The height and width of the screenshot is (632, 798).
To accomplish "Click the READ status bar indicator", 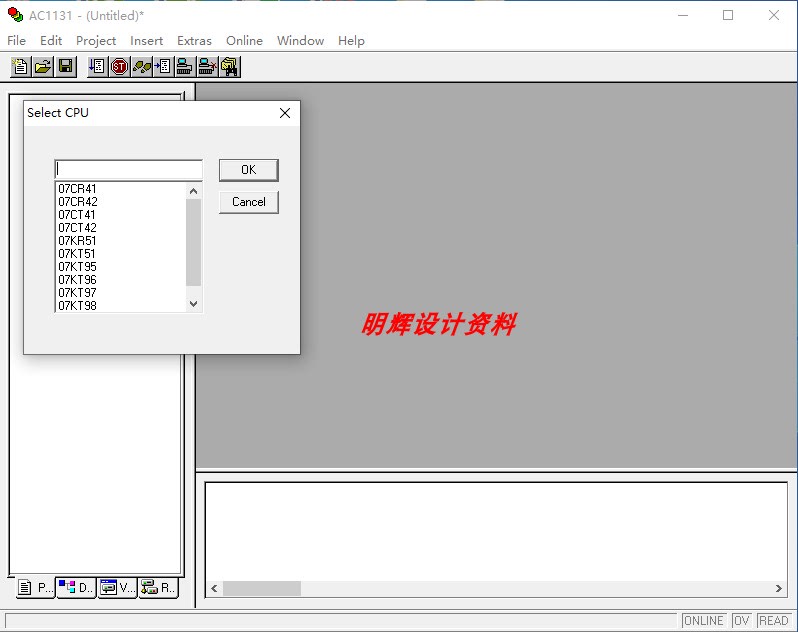I will (774, 621).
